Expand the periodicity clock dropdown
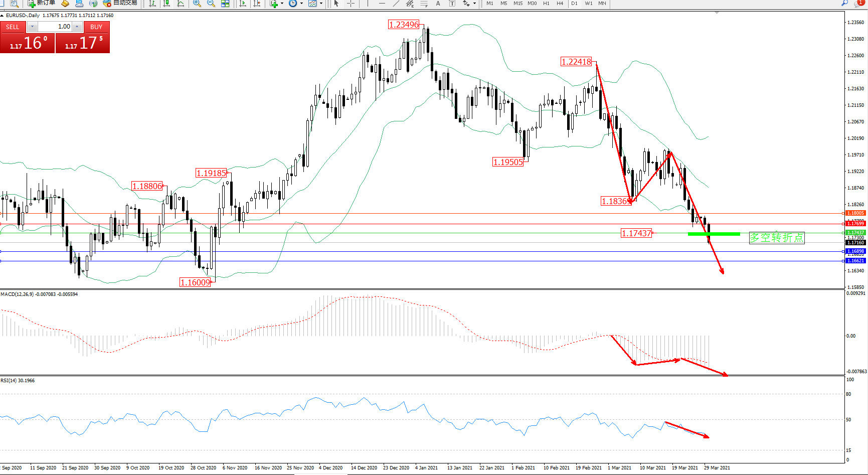 tap(301, 4)
